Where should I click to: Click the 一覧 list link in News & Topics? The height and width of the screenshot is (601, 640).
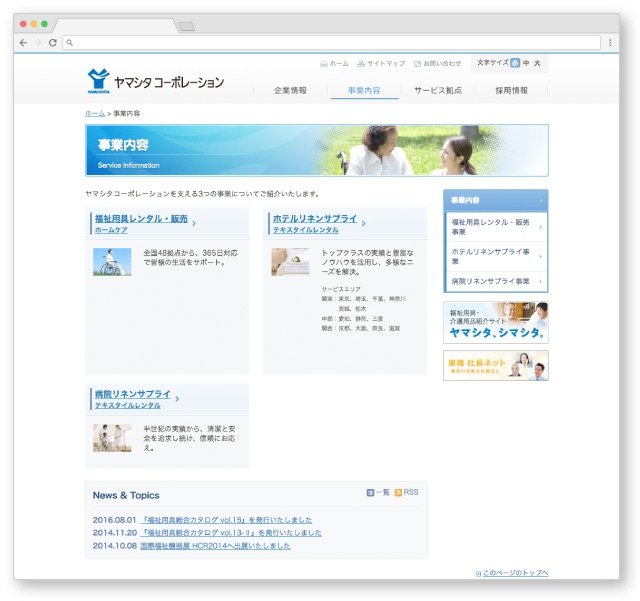coord(382,493)
